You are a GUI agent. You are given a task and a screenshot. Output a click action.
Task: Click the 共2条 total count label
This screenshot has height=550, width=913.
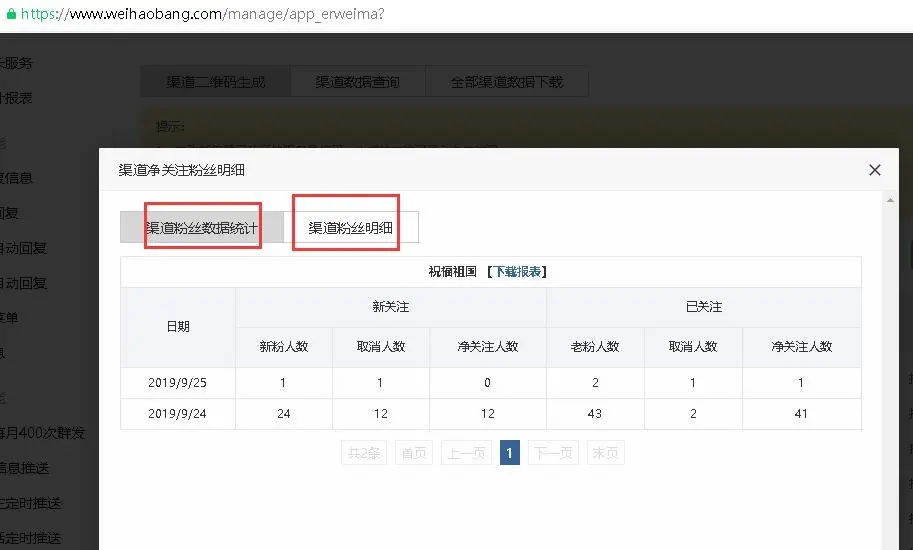point(364,453)
